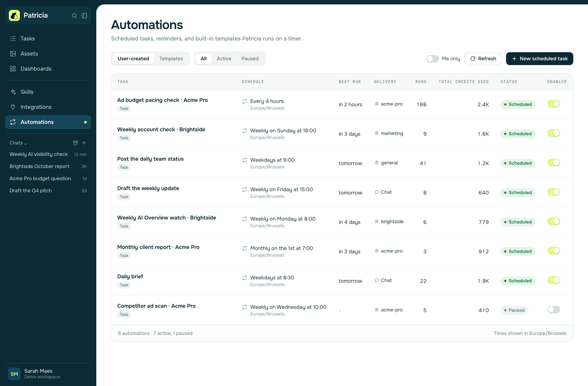Viewport: 588px width, 386px height.
Task: Click the hash icon next to brightside
Action: pyautogui.click(x=377, y=221)
